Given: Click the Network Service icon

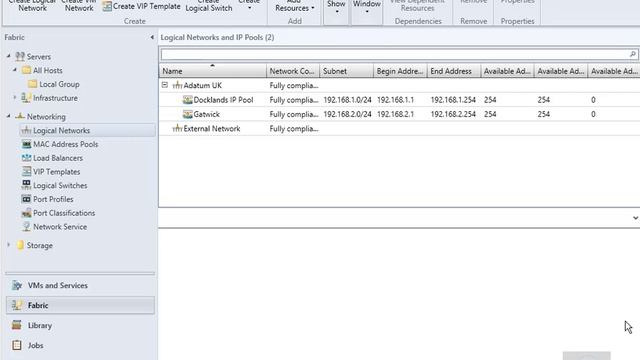Looking at the screenshot, I should pos(26,227).
